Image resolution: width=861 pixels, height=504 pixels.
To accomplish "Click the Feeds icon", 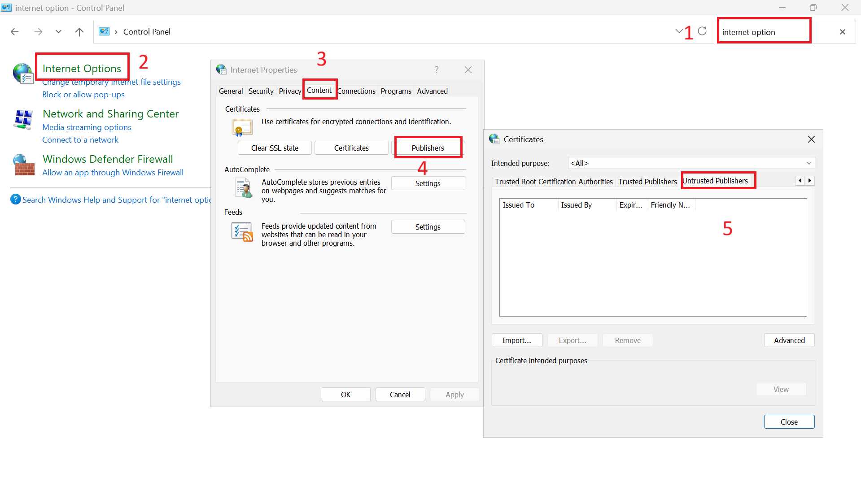I will click(242, 232).
